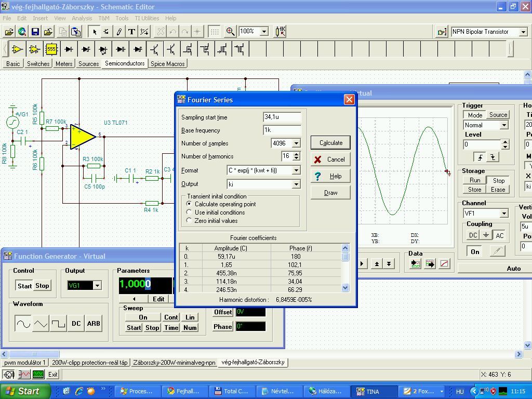Insert the PNP bipolar transistor component

(x=171, y=49)
